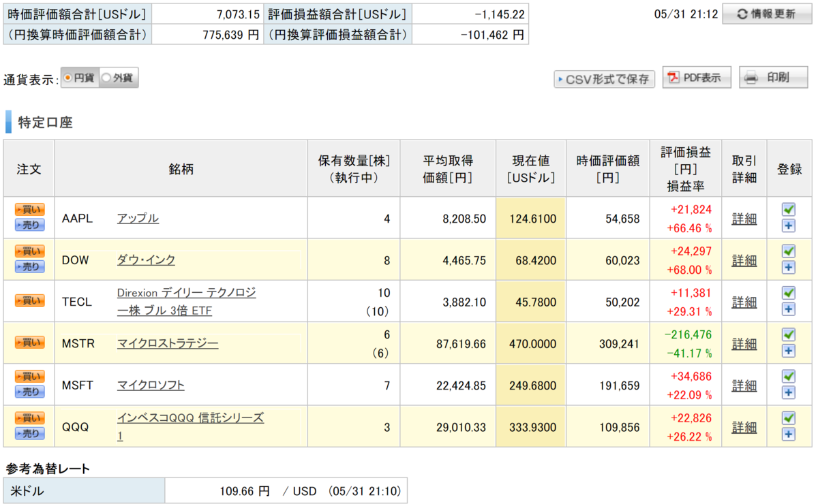Click 買い buy button for MSTR

point(29,342)
